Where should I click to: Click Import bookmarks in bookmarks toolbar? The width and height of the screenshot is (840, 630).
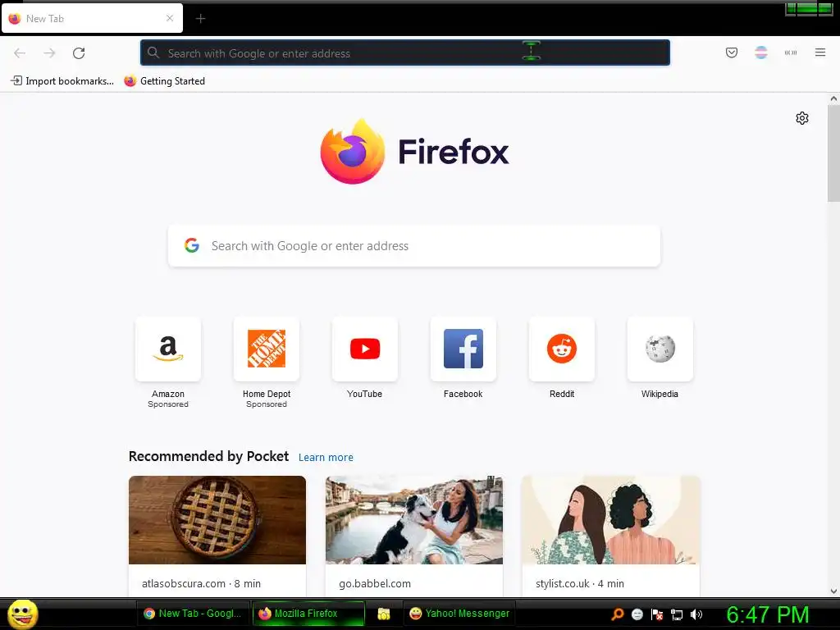(x=62, y=81)
